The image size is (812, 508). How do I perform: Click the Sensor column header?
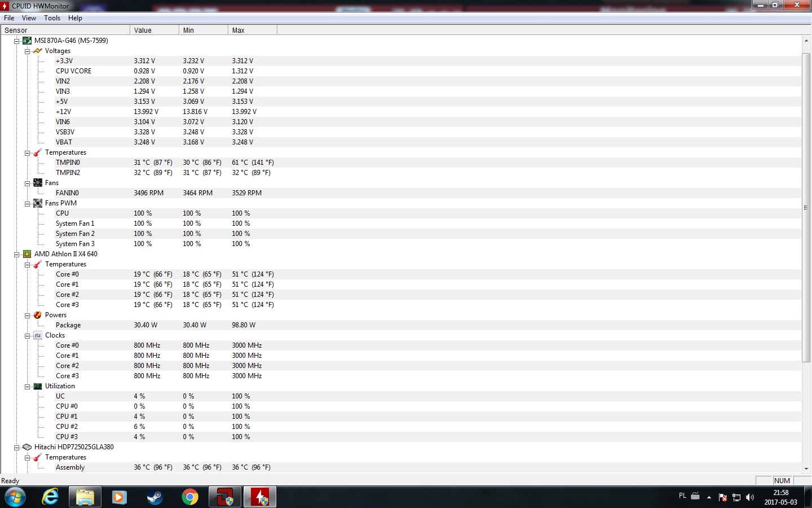coord(65,30)
